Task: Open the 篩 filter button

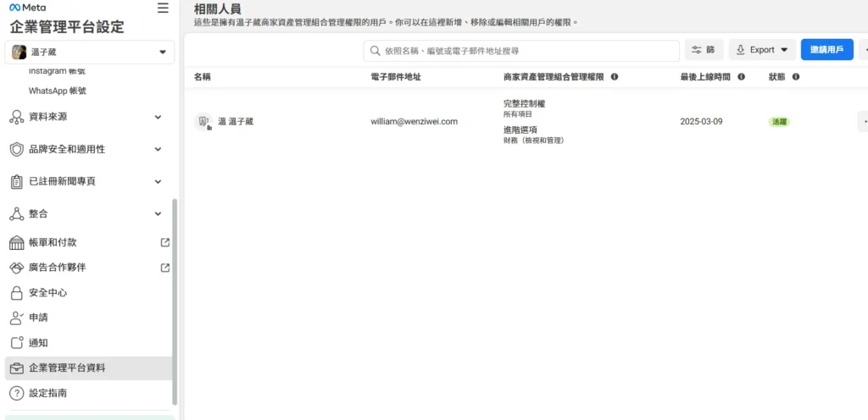Action: [x=704, y=50]
